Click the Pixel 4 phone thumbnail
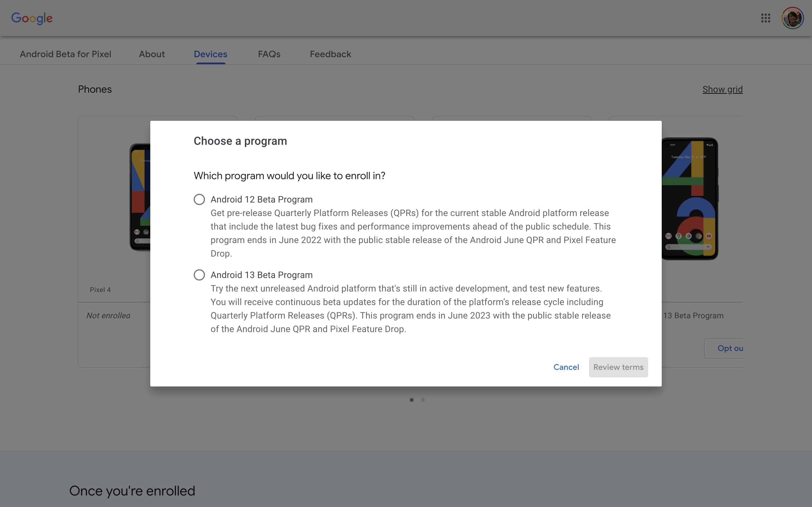 point(140,197)
